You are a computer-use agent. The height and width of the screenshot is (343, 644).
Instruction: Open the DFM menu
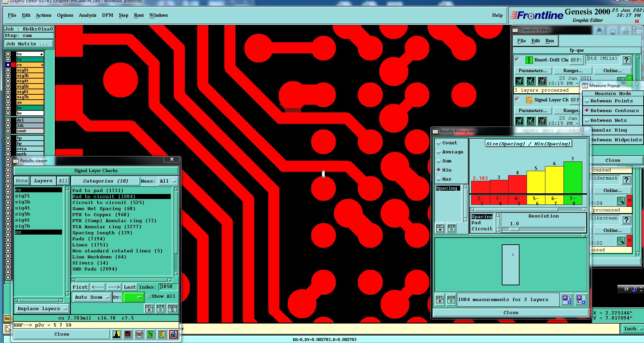pos(108,15)
